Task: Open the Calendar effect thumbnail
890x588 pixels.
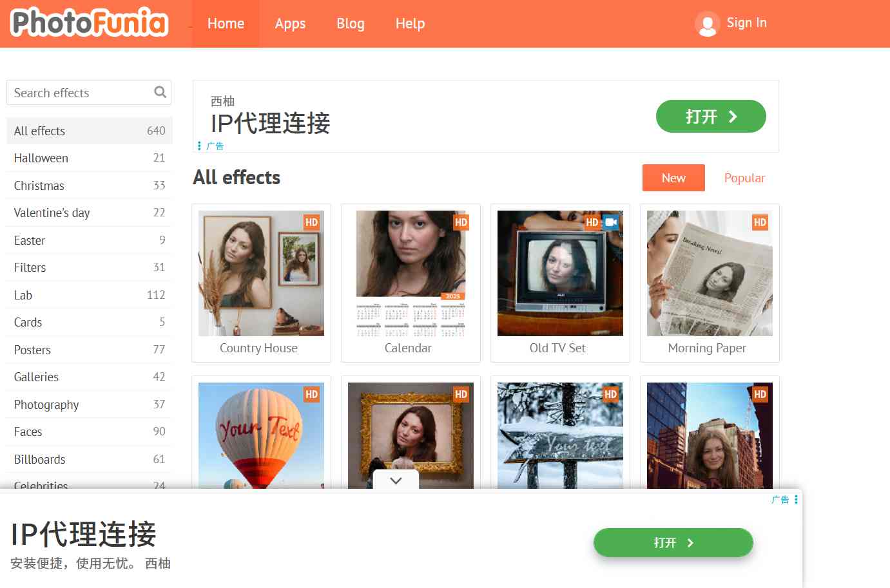Action: pyautogui.click(x=411, y=273)
